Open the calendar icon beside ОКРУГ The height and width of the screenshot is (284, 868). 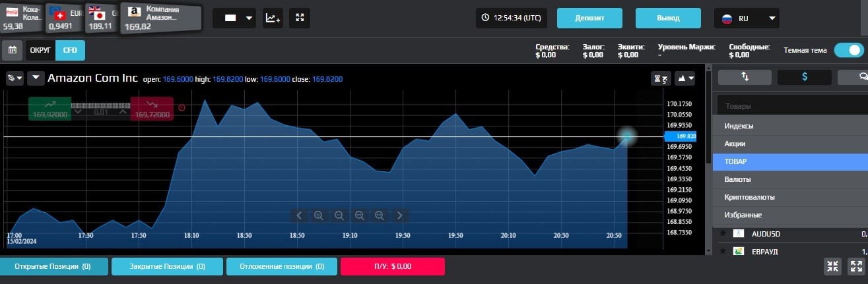(x=12, y=50)
